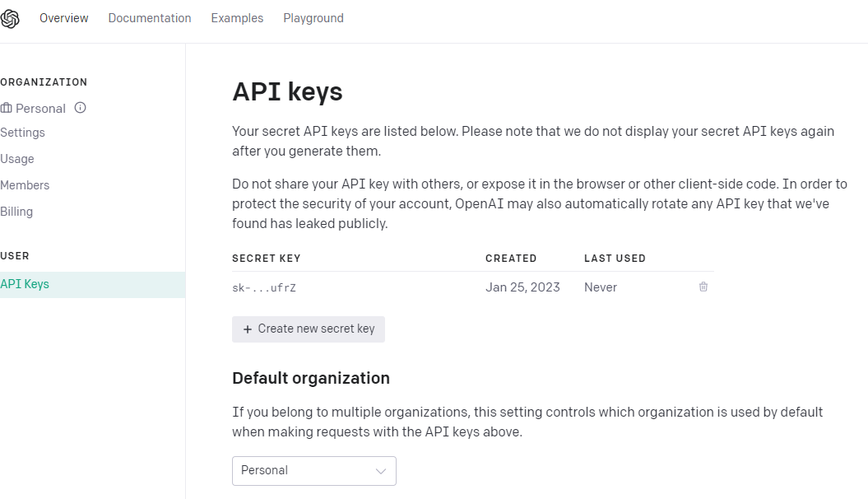
Task: Click the info icon next to Personal
Action: pyautogui.click(x=81, y=107)
